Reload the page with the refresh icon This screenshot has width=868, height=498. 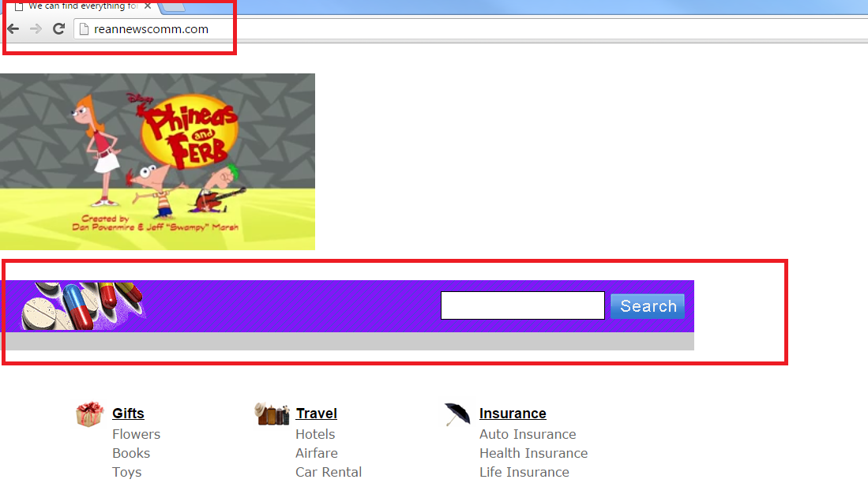(x=58, y=28)
